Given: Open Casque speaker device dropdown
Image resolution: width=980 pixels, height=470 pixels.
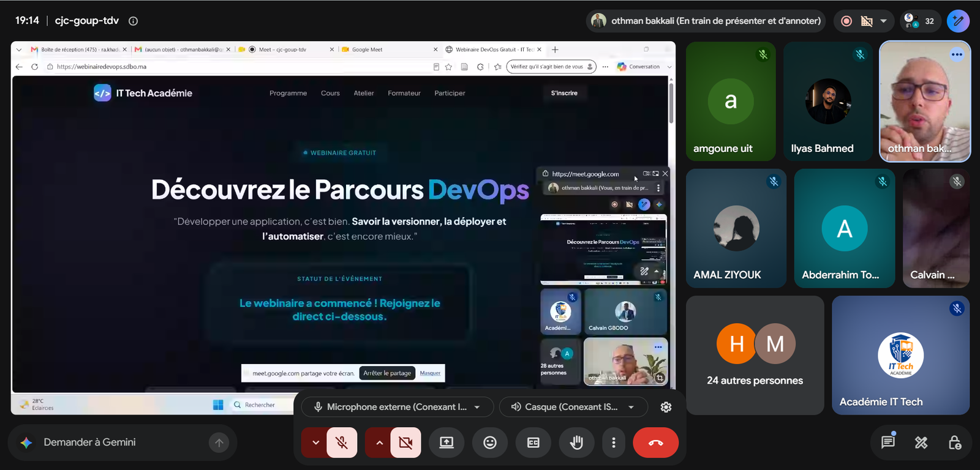Looking at the screenshot, I should tap(573, 407).
